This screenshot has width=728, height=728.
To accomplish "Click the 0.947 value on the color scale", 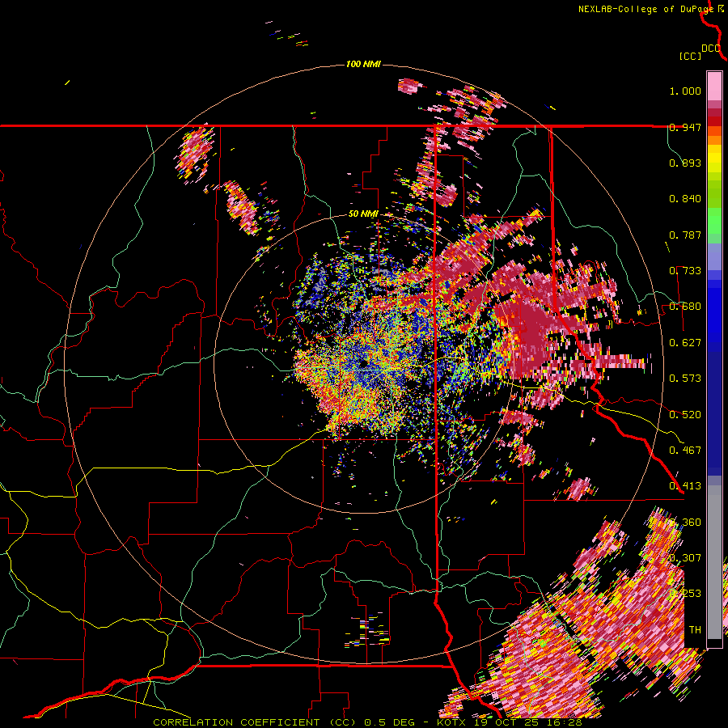I will (685, 127).
